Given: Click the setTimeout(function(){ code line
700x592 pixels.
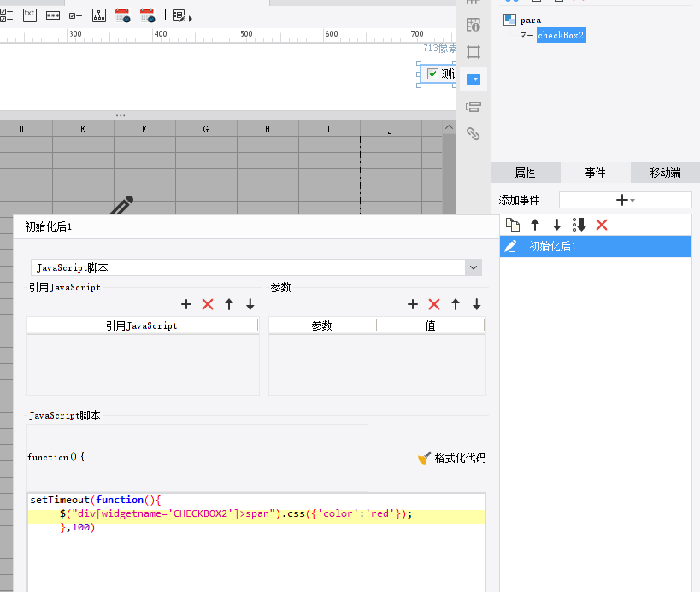Looking at the screenshot, I should [96, 500].
